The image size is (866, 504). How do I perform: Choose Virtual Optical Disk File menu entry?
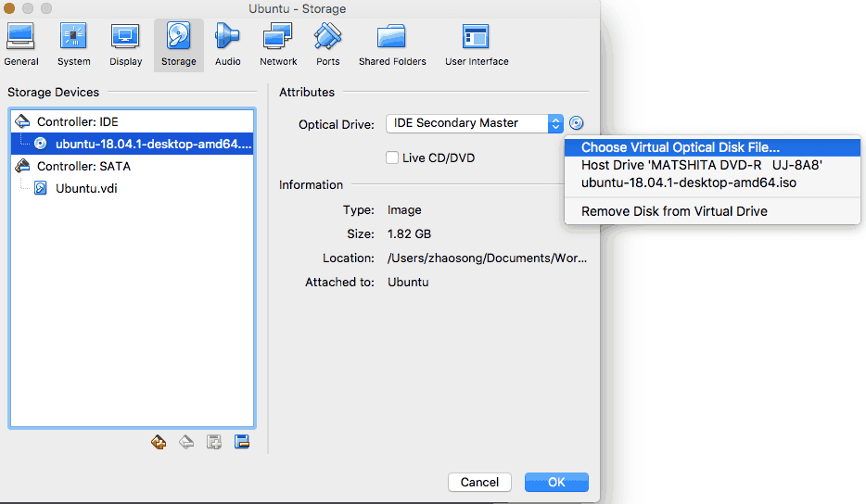click(712, 147)
